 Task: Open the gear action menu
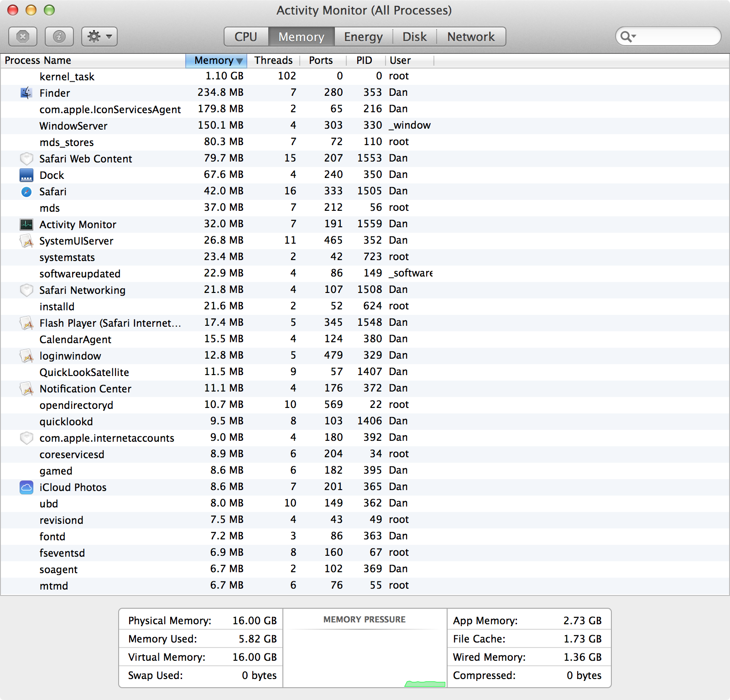click(99, 37)
